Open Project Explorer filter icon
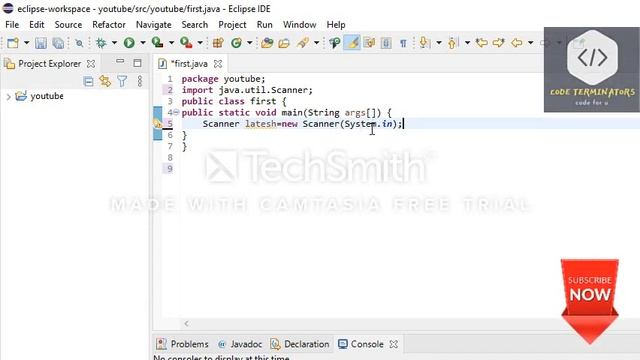The height and width of the screenshot is (360, 640). [x=122, y=81]
